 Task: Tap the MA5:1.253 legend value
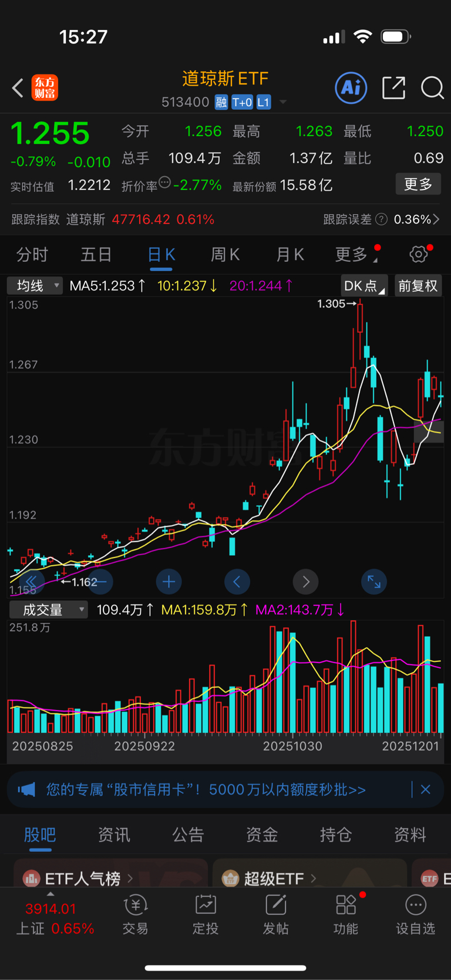pos(107,286)
